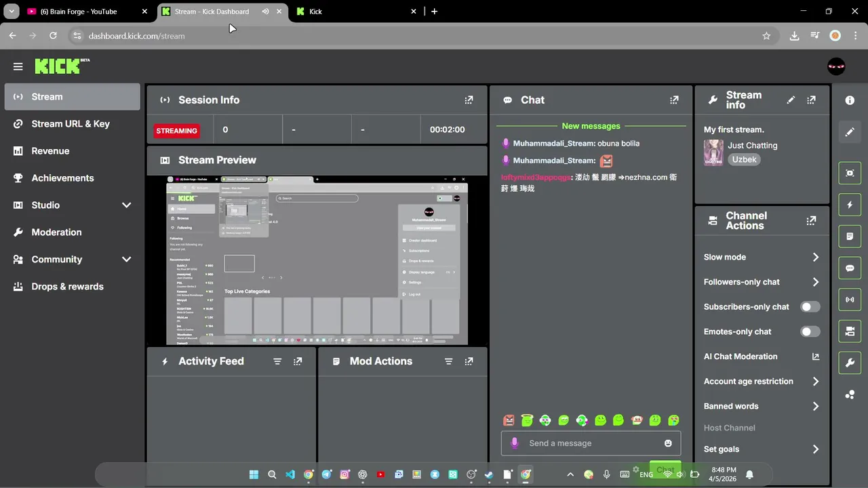Pop out the Activity Feed panel
868x488 pixels.
coord(298,361)
